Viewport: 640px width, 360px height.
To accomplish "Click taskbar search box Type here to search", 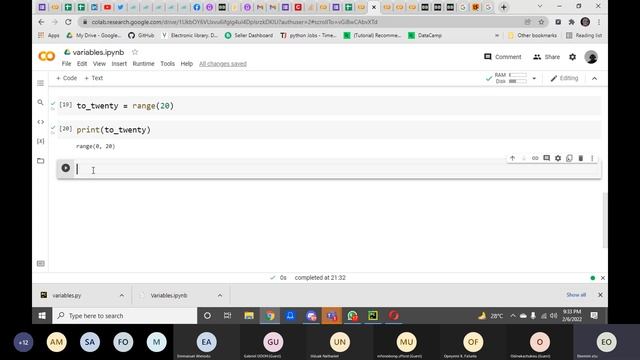I will tap(124, 316).
